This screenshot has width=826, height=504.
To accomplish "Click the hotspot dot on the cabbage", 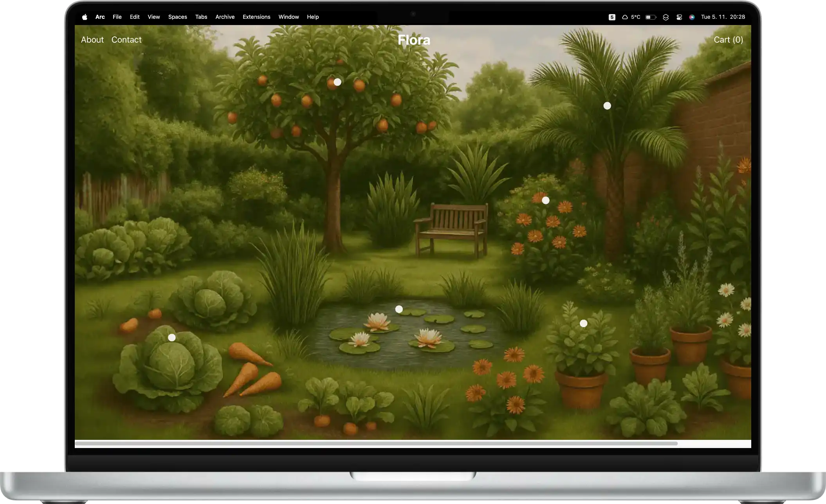I will pos(172,337).
